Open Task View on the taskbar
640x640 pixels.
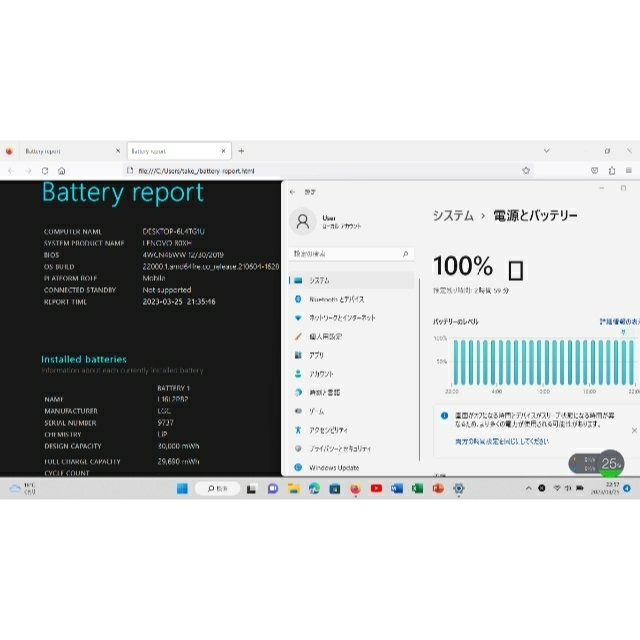click(x=252, y=488)
